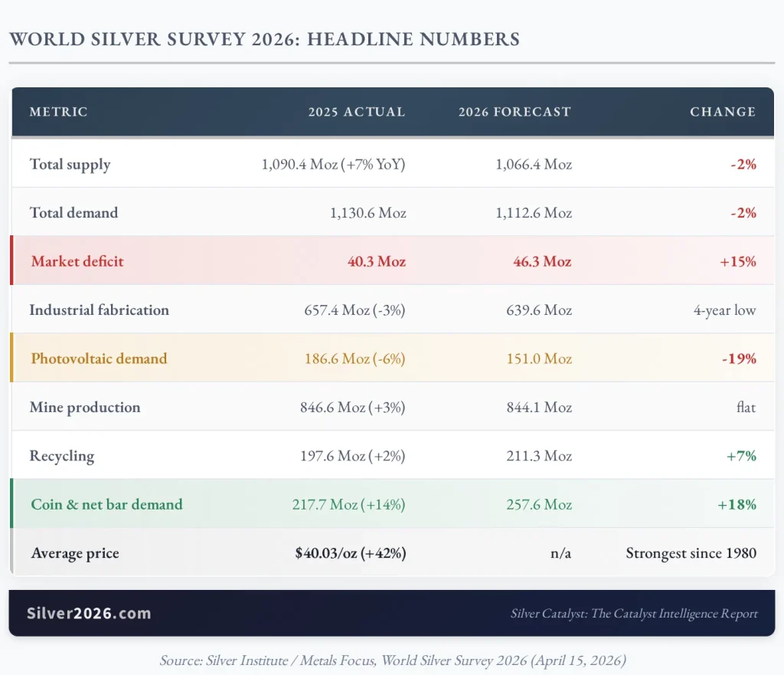Click the 2025 ACTUAL column header
Screen dimensions: 784x675
[x=357, y=112]
